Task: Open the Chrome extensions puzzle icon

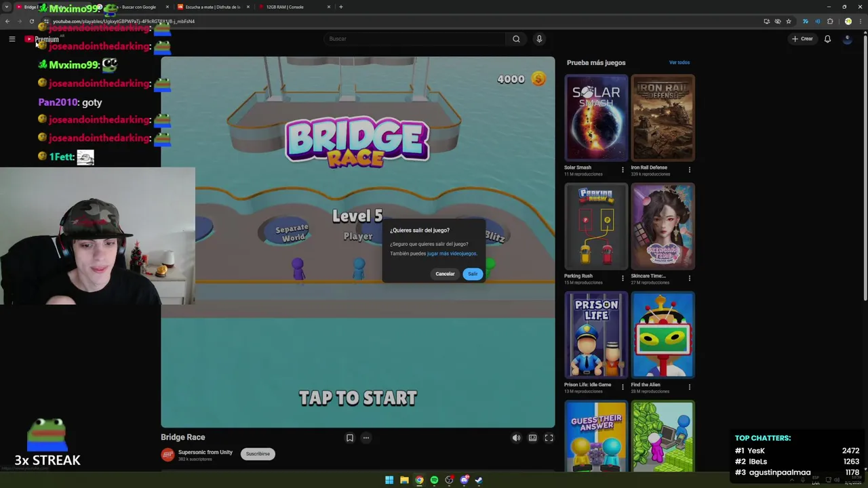Action: (830, 21)
